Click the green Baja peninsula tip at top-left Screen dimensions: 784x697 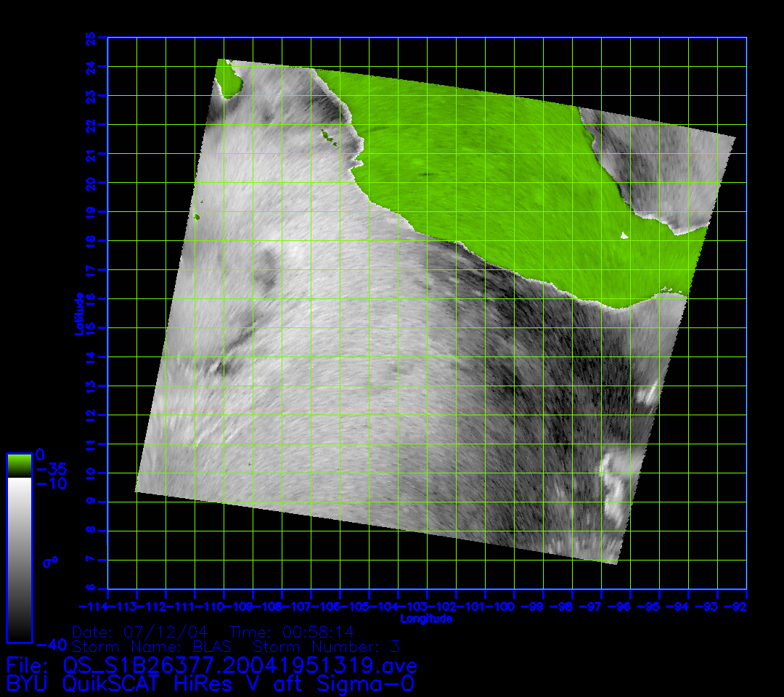230,78
